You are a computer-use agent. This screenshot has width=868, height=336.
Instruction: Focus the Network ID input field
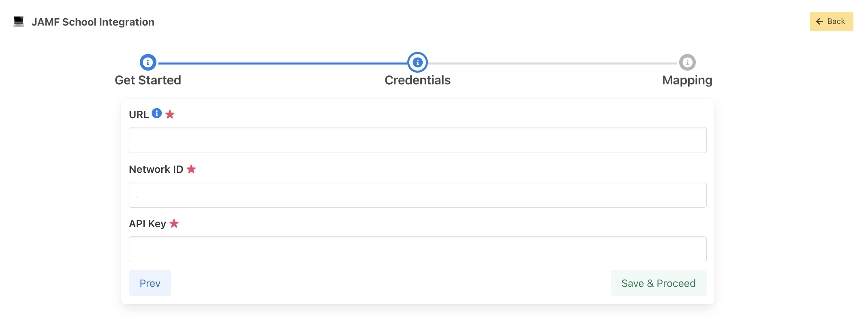point(417,195)
